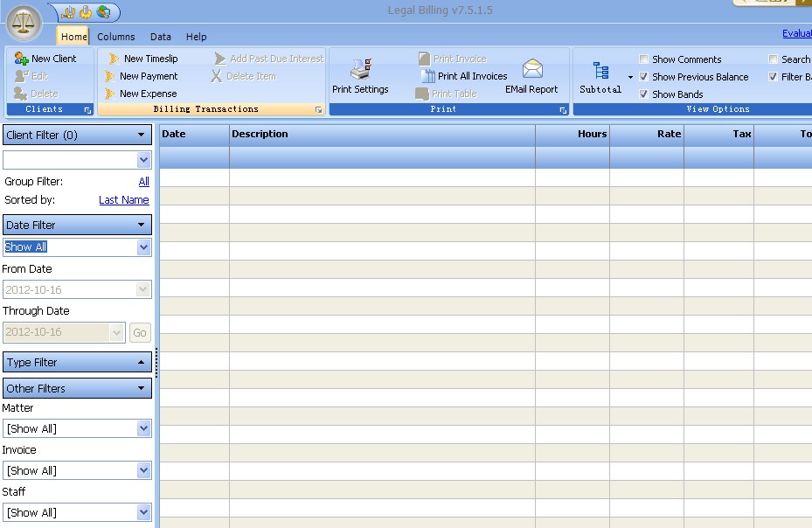Switch to the Data tab

pyautogui.click(x=161, y=37)
